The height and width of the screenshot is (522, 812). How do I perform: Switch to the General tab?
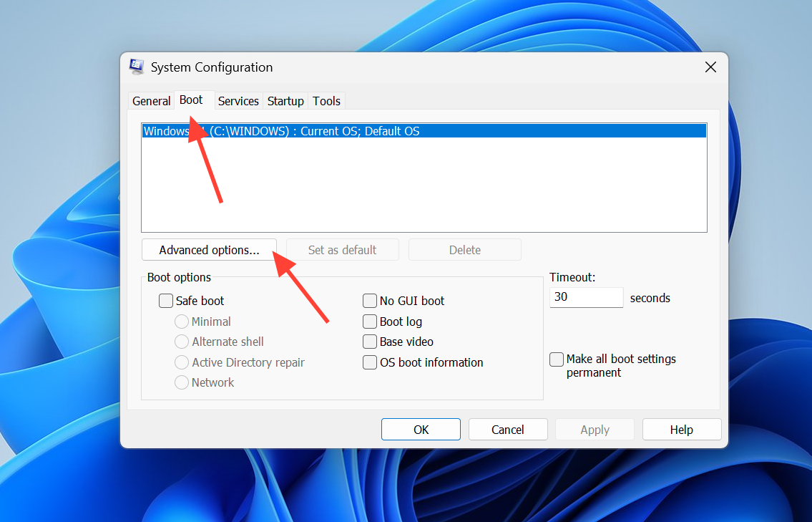tap(151, 101)
